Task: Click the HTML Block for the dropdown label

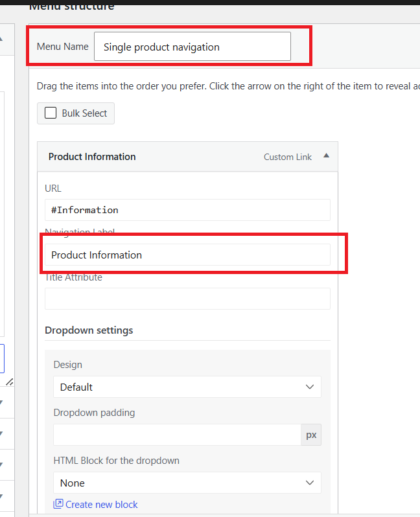Action: click(117, 461)
